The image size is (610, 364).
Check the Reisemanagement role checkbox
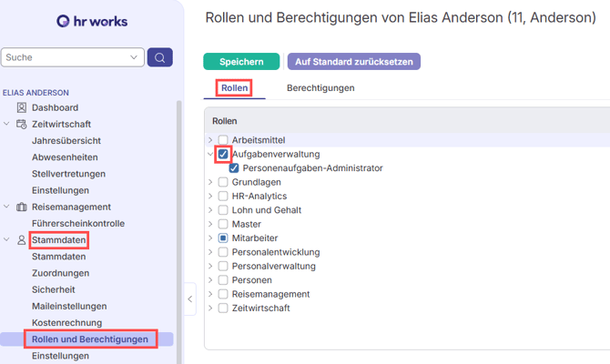pos(223,294)
